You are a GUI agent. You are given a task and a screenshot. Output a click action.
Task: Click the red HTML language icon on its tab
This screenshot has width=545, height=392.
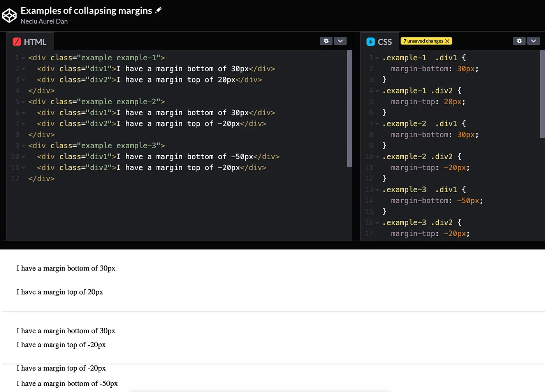point(17,41)
